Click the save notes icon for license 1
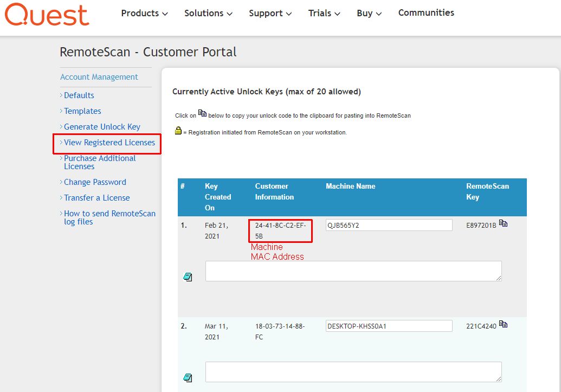561x392 pixels. pyautogui.click(x=188, y=277)
